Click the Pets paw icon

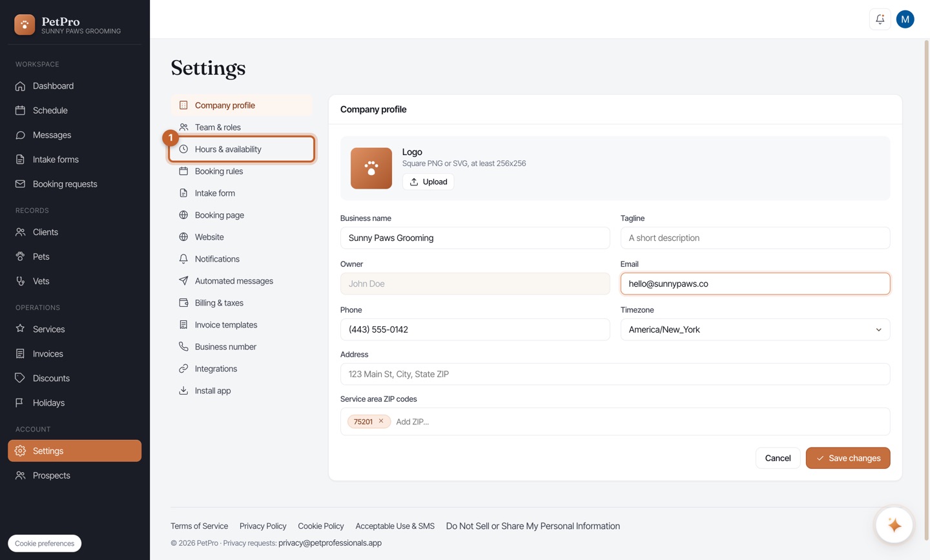click(x=20, y=256)
